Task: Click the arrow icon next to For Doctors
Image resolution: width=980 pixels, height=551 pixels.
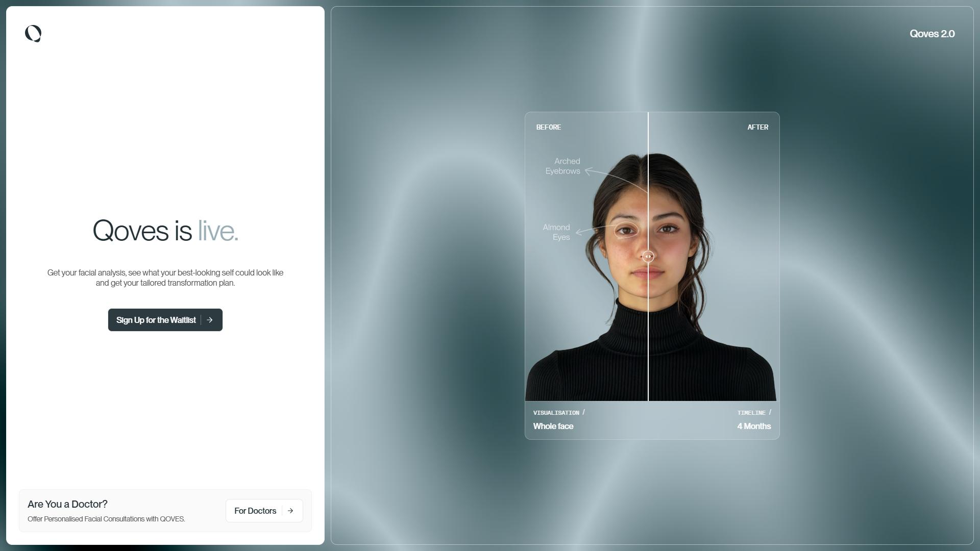Action: pyautogui.click(x=290, y=511)
